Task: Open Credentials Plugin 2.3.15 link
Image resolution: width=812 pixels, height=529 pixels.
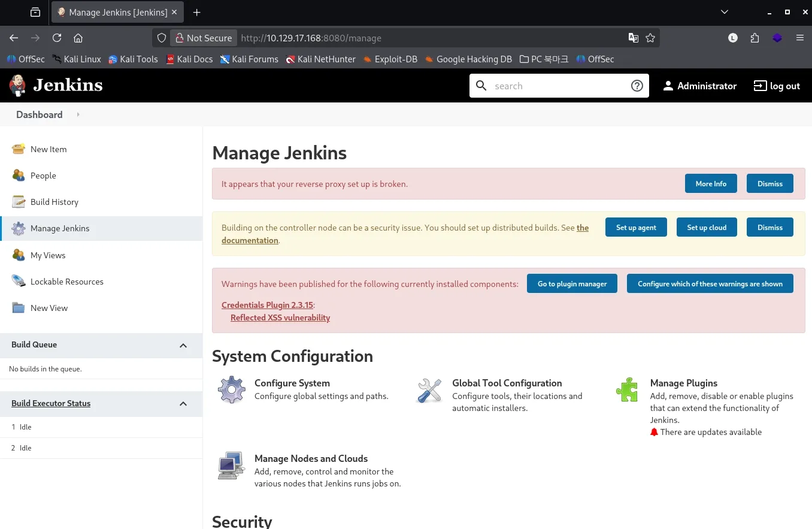Action: [267, 305]
